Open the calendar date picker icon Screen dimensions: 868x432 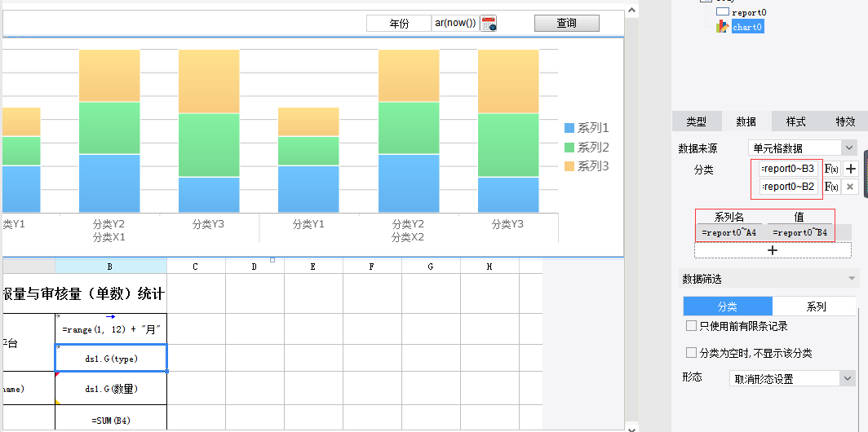pos(488,24)
